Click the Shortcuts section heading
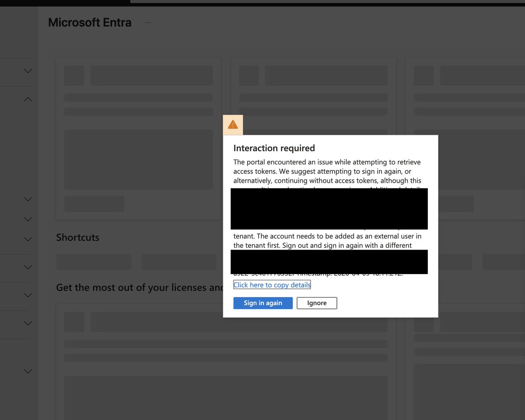 coord(78,237)
